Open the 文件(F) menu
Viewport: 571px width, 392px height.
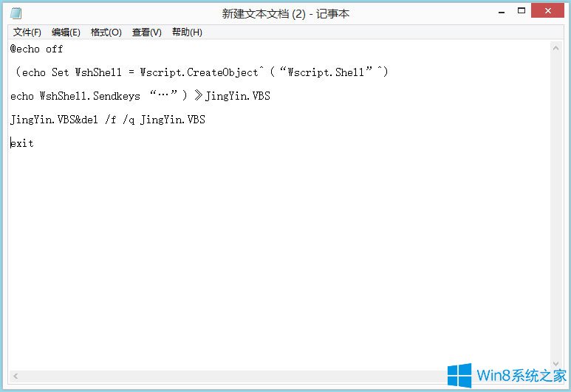pos(27,32)
